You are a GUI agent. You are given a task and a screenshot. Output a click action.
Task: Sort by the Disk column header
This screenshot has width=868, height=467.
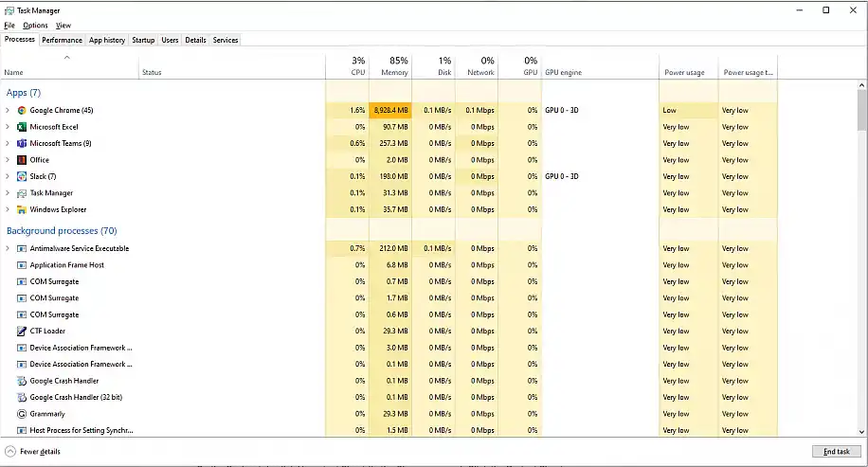click(x=433, y=66)
